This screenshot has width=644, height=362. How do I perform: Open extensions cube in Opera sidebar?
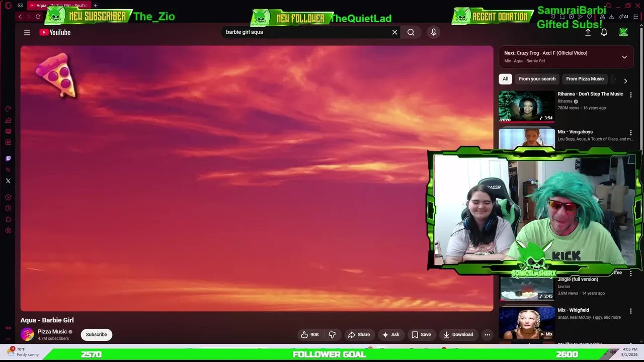tap(8, 219)
